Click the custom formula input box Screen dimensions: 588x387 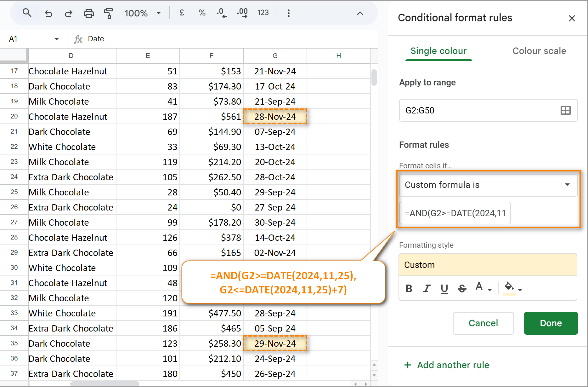click(x=455, y=213)
